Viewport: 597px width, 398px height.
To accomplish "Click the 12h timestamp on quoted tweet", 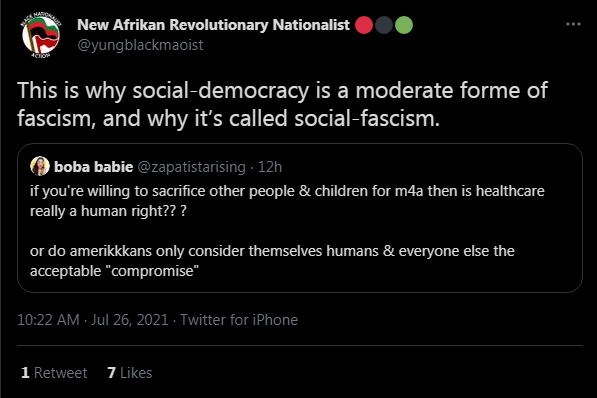I will point(270,167).
